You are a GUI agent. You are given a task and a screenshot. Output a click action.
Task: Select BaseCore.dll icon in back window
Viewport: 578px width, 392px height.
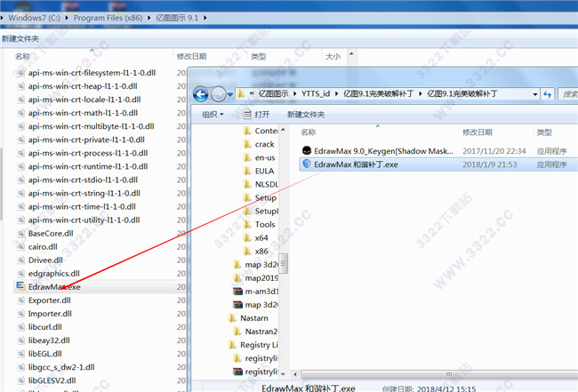point(21,233)
